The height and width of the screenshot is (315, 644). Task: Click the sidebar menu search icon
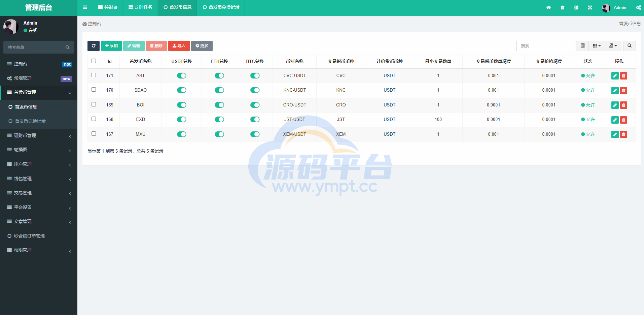pos(67,48)
